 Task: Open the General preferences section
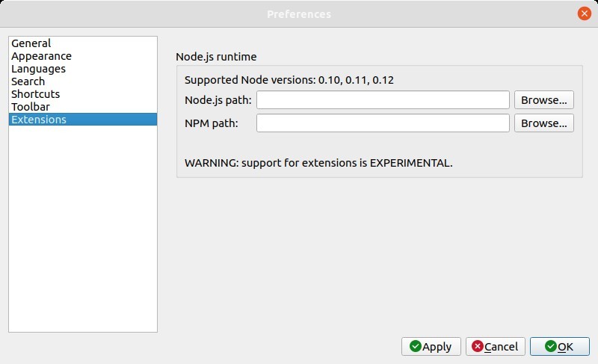click(31, 43)
